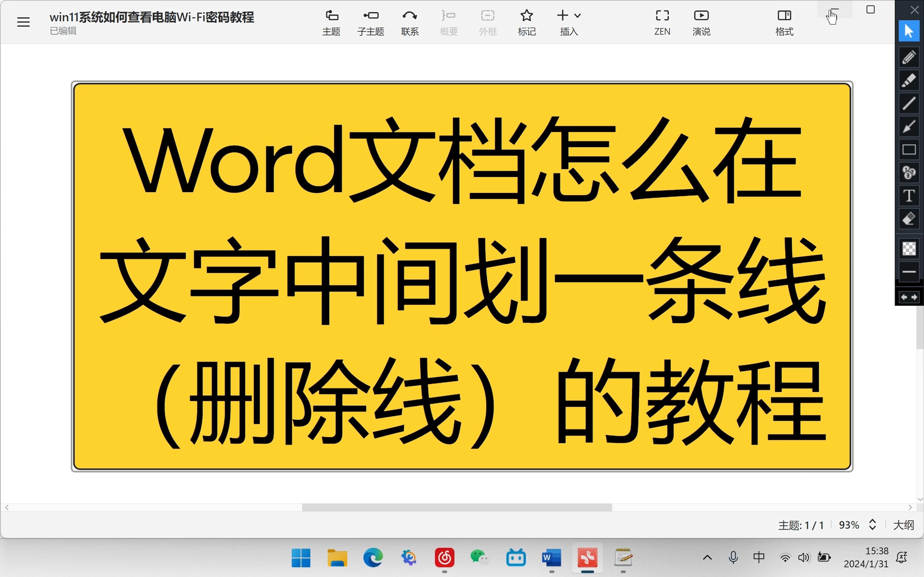The width and height of the screenshot is (924, 577).
Task: Insert a 联系 relationship line
Action: click(410, 22)
